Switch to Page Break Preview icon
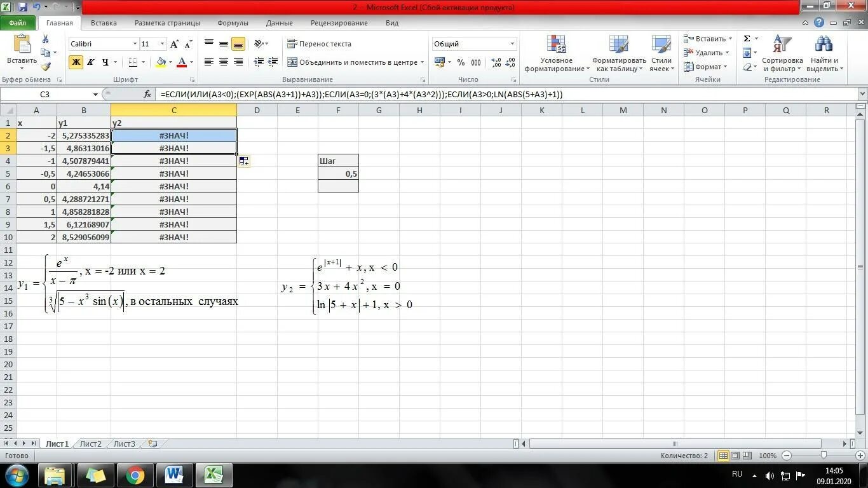868x488 pixels. [748, 456]
